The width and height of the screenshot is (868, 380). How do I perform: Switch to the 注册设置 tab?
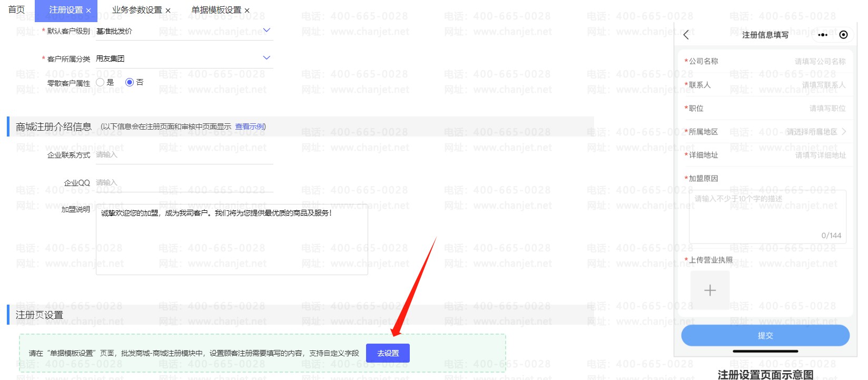(x=66, y=10)
